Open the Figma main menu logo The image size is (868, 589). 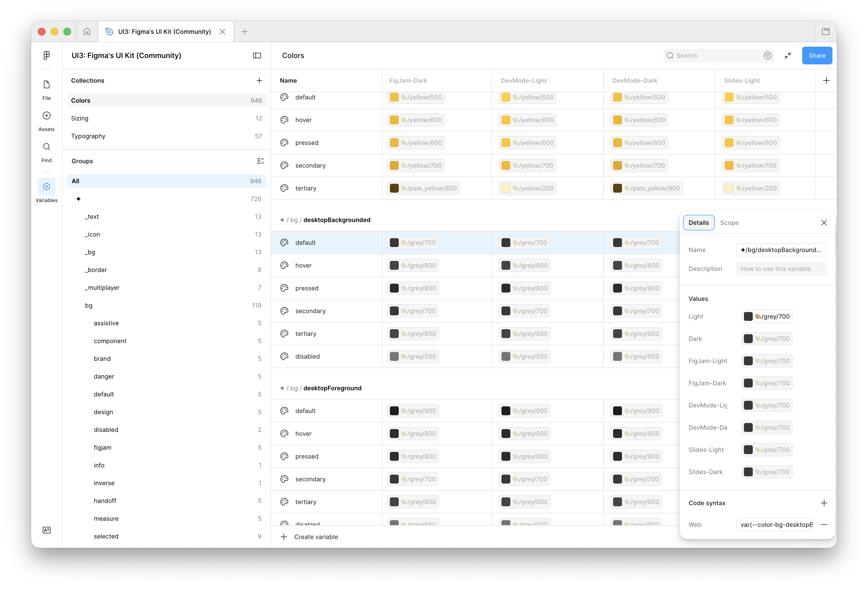click(x=46, y=55)
